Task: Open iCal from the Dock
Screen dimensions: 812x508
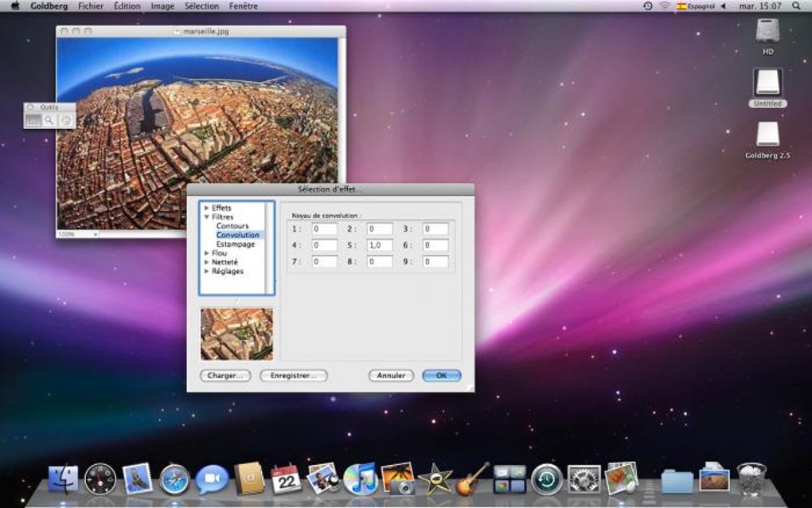Action: [x=287, y=479]
